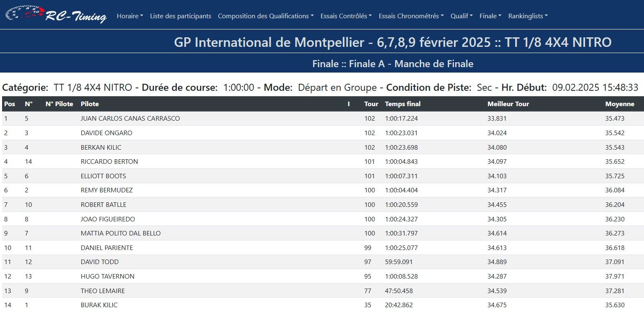Select Juan Carlos Canas Carrasco row
Screen dimensions: 644x318
coord(130,119)
